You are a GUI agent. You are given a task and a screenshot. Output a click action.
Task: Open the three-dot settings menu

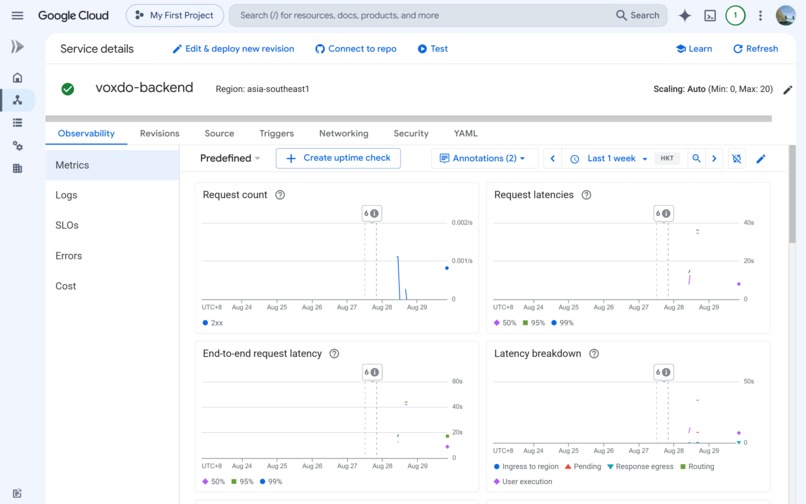coord(760,15)
